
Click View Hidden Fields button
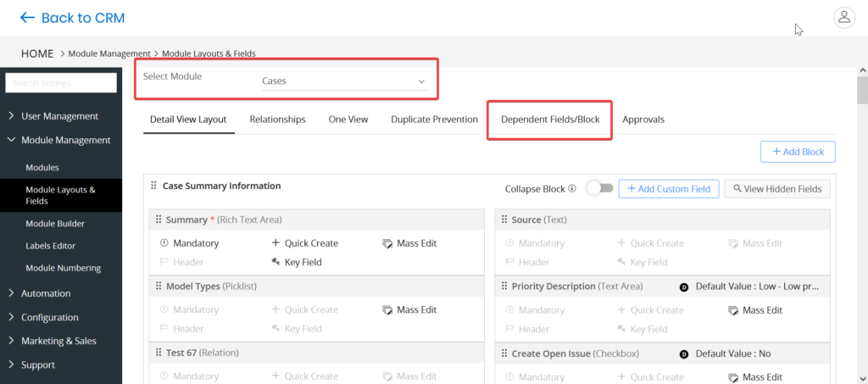pos(777,189)
